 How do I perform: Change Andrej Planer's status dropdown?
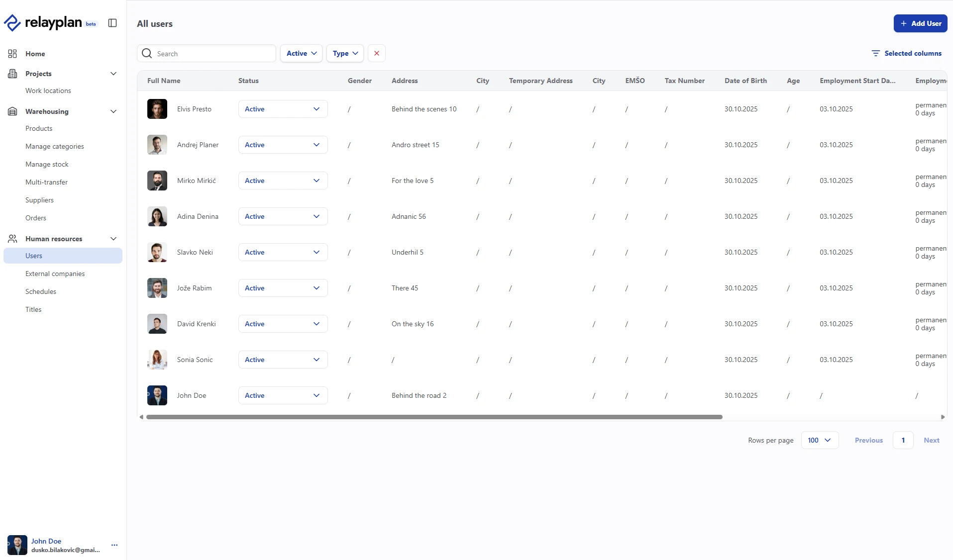click(283, 145)
